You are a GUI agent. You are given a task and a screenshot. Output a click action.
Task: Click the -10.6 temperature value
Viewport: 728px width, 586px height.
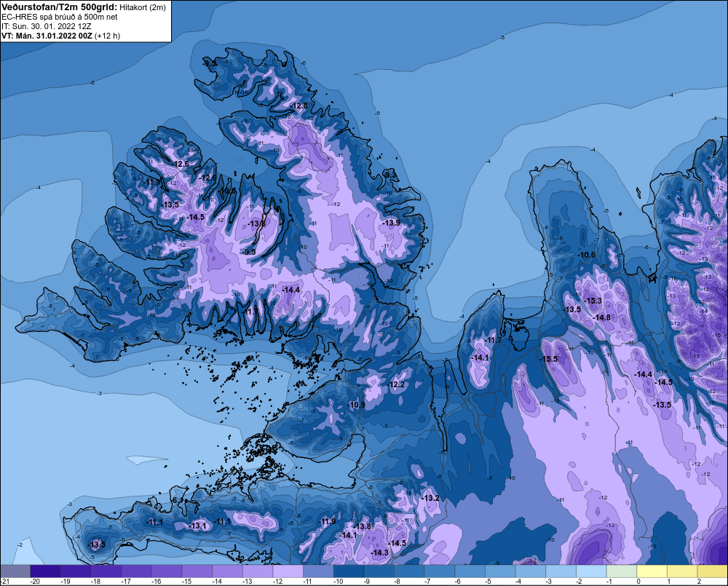586,255
